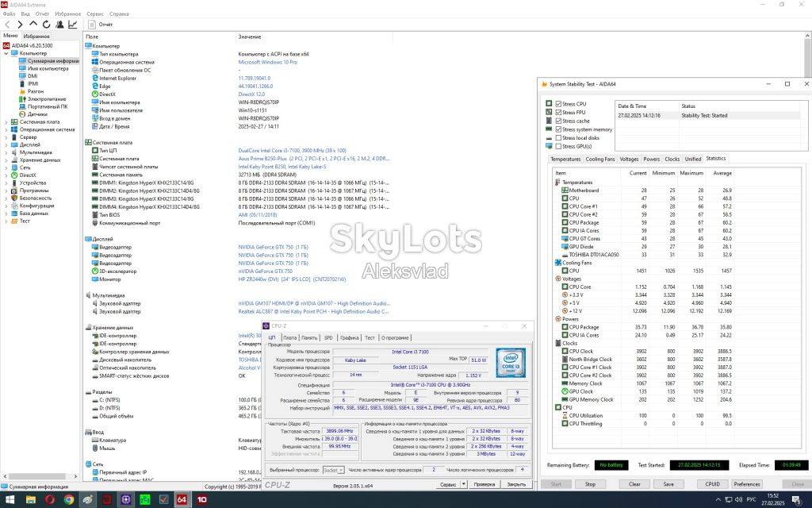Select Электропитание tree item
Screen dimensions: 812x508
[x=47, y=99]
